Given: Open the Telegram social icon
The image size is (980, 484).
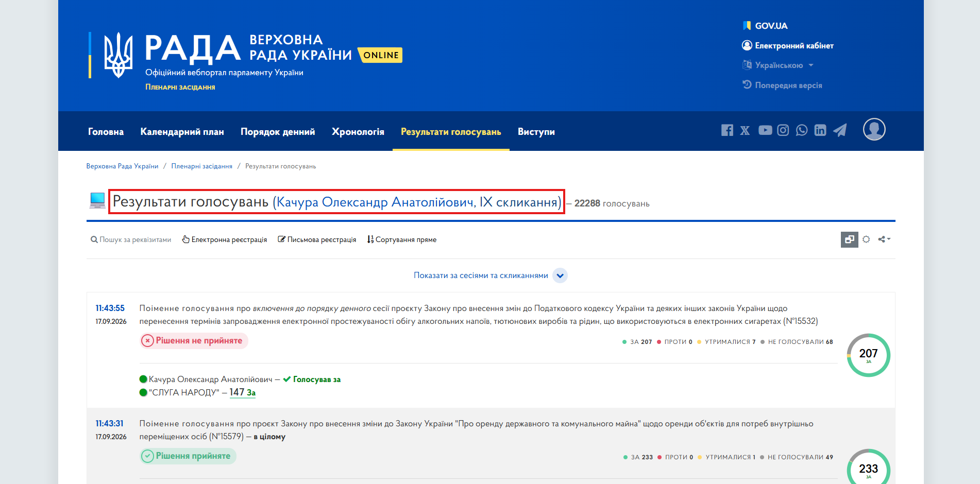Looking at the screenshot, I should coord(840,130).
